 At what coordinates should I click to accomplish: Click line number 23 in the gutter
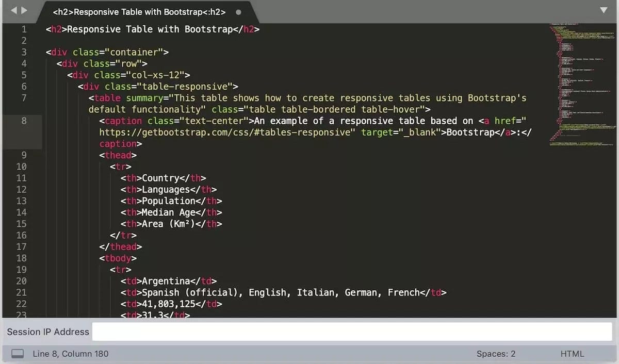[22, 313]
